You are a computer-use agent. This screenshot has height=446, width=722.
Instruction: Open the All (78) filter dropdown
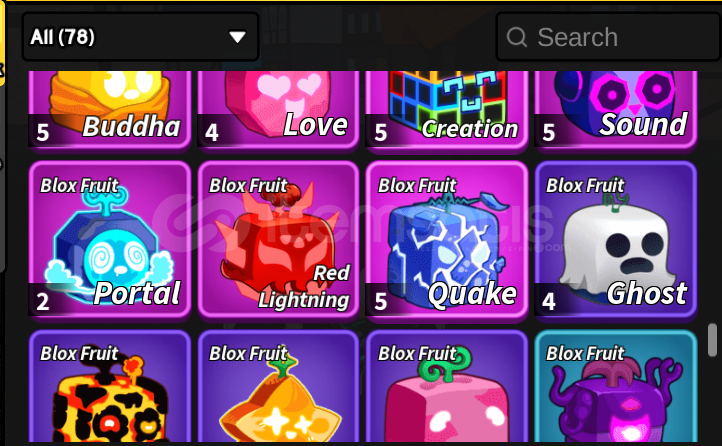coord(140,37)
